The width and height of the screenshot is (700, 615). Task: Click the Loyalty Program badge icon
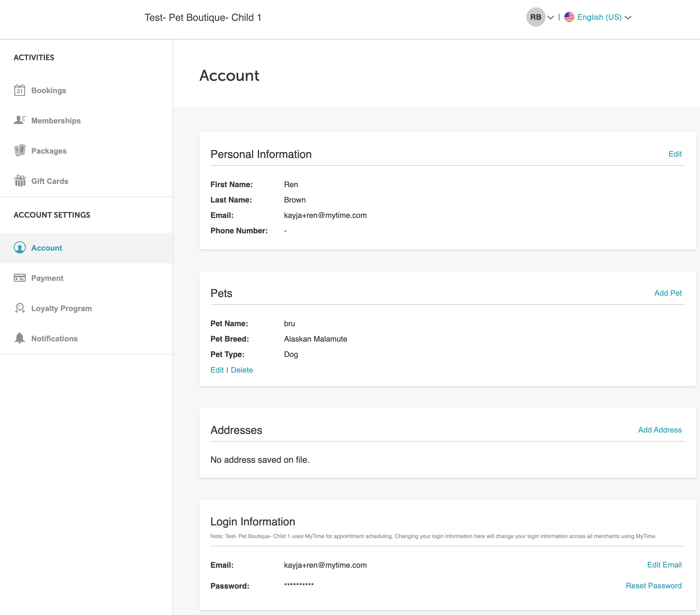click(20, 308)
